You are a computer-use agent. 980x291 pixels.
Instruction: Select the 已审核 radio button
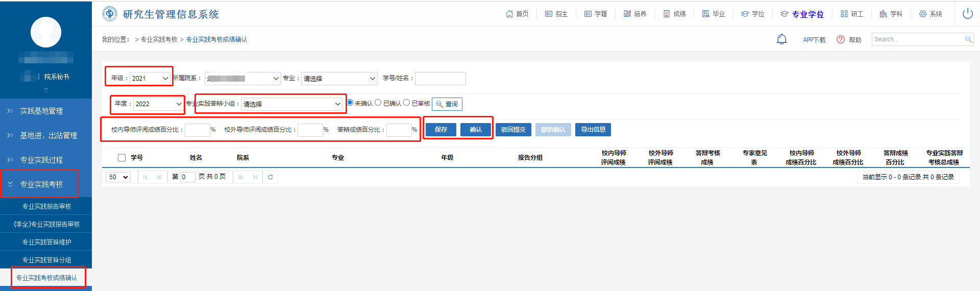pyautogui.click(x=407, y=103)
